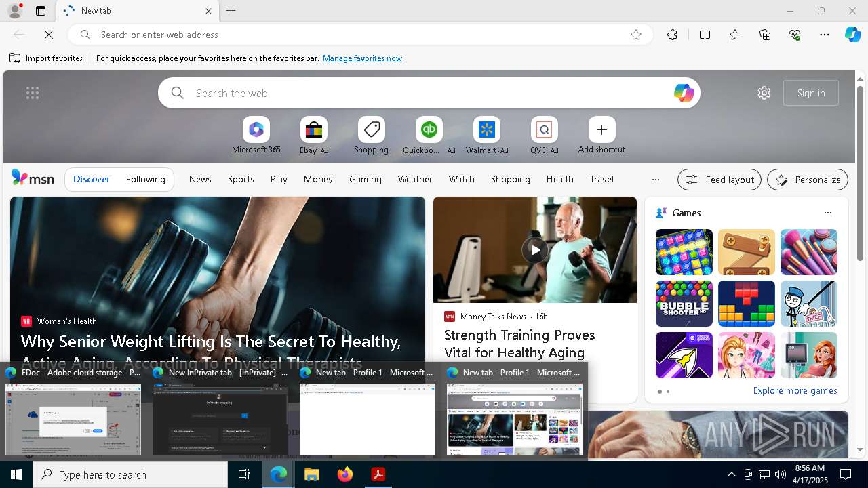Open the Health category
The width and height of the screenshot is (868, 488).
pos(559,179)
